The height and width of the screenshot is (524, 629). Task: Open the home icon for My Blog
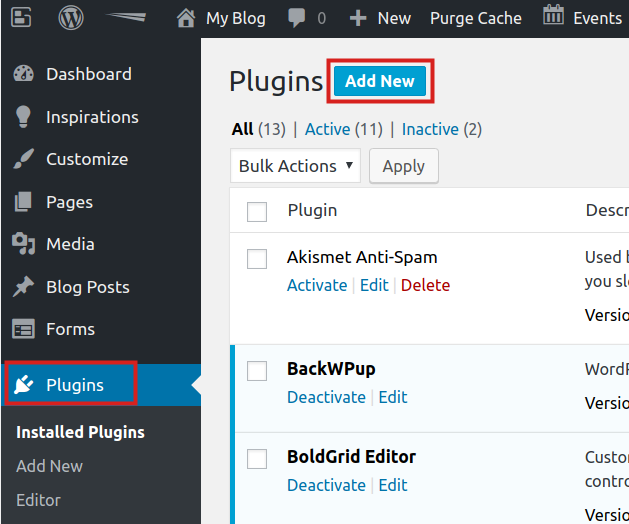tap(185, 18)
